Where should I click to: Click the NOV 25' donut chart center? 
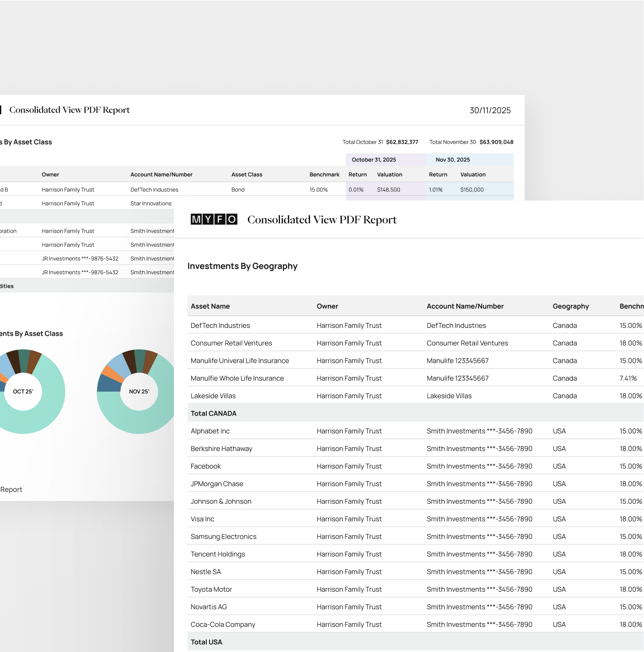click(x=139, y=392)
